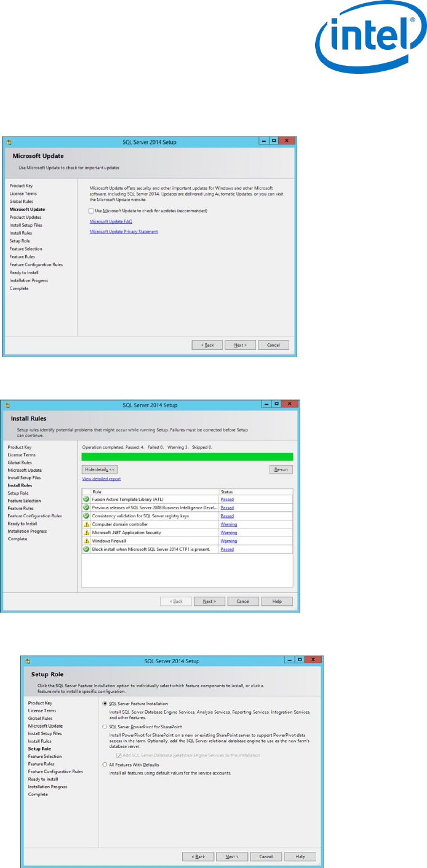Select Product Updates step in Microsoft Update window
Screen dimensions: 427x868
tap(25, 217)
